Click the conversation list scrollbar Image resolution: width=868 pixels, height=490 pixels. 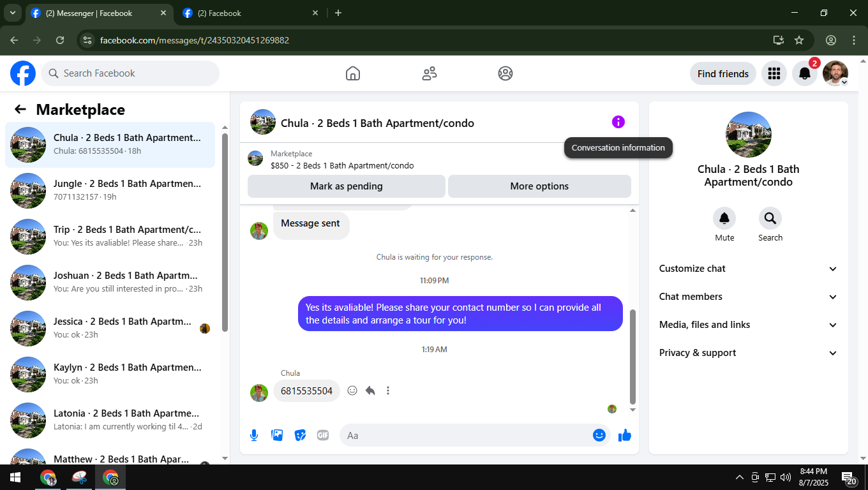pyautogui.click(x=225, y=232)
